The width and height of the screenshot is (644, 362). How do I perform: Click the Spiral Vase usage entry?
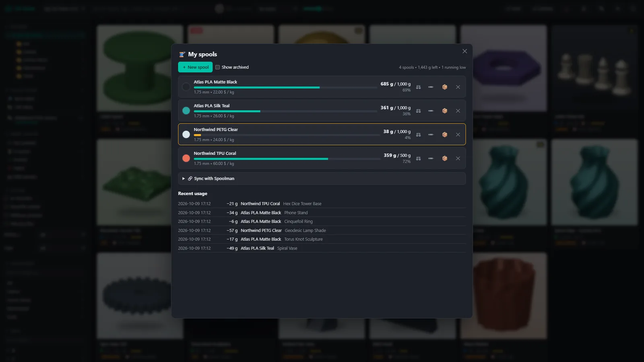click(x=322, y=248)
